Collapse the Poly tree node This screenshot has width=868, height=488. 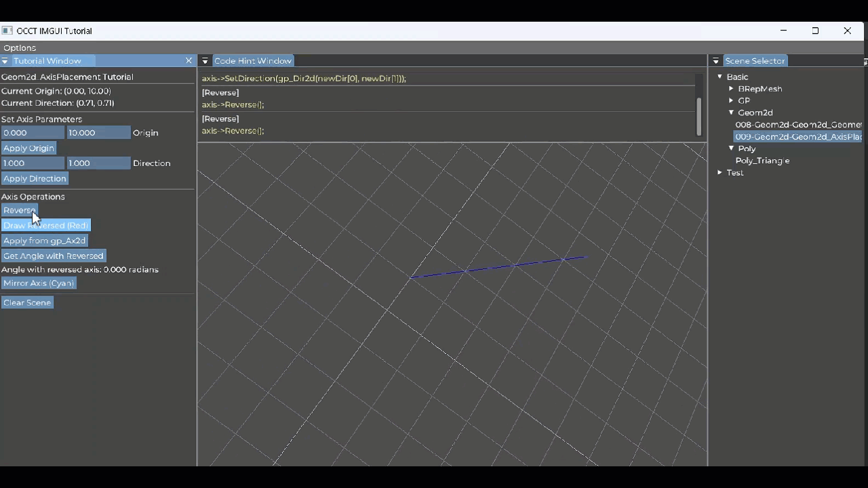click(732, 148)
